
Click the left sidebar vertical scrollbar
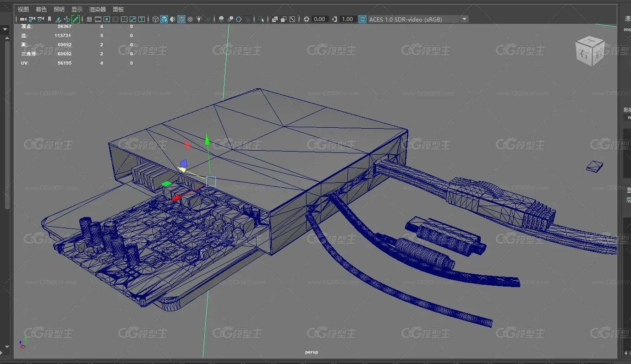coord(7,126)
